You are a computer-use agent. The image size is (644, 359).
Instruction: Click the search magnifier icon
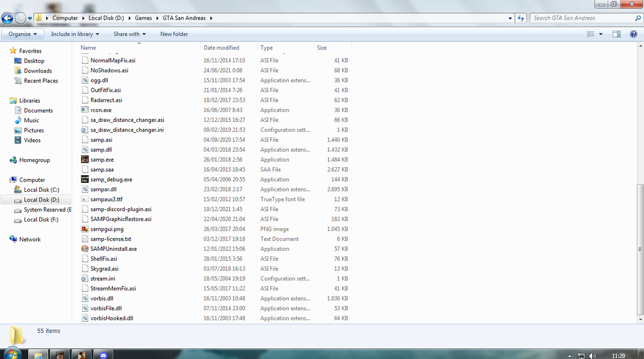(x=638, y=18)
